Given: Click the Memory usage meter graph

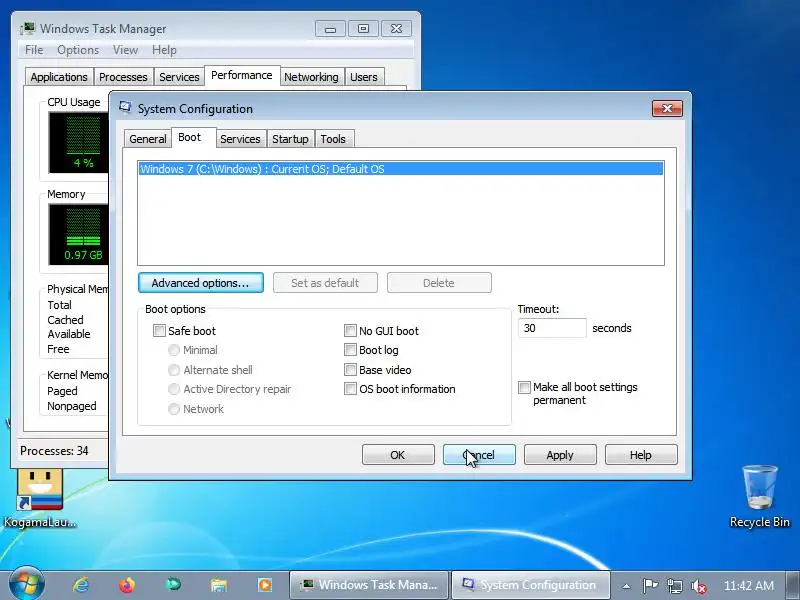Looking at the screenshot, I should (79, 235).
